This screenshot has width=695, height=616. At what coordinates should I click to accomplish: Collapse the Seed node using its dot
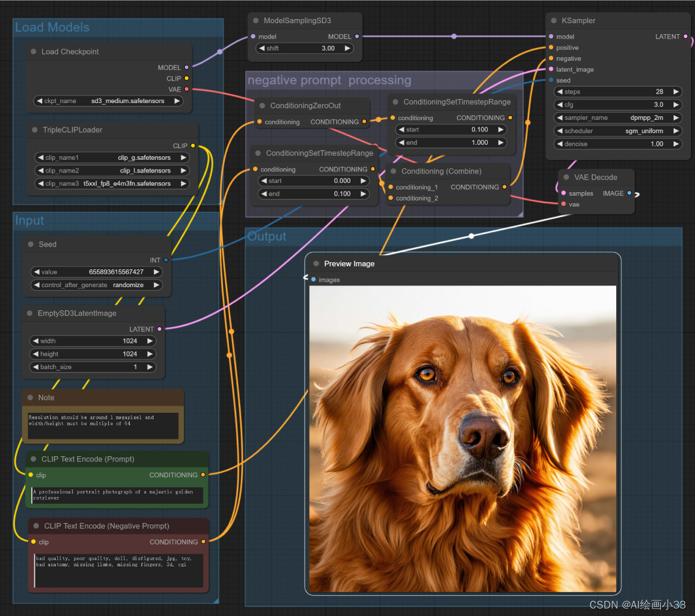point(31,244)
